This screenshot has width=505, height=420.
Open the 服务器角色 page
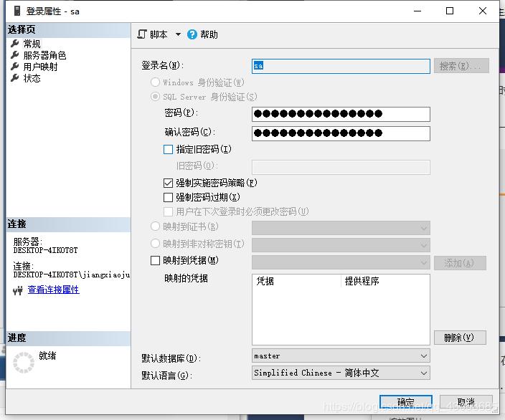click(x=44, y=55)
